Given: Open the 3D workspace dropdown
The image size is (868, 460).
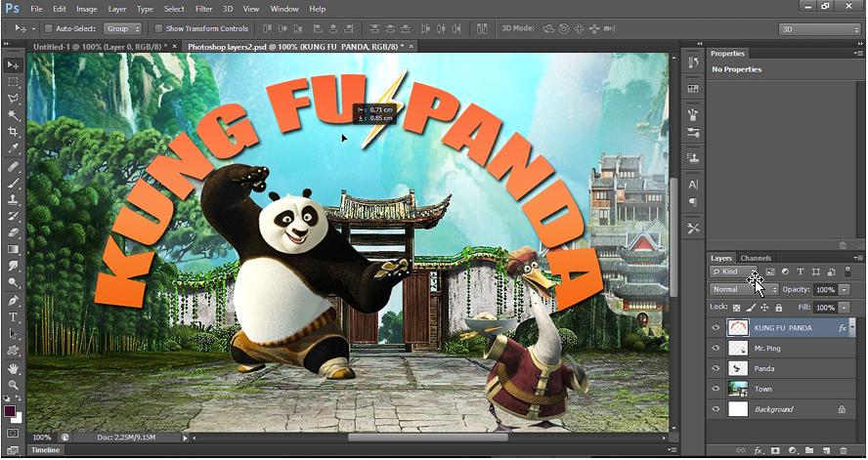Looking at the screenshot, I should [819, 29].
